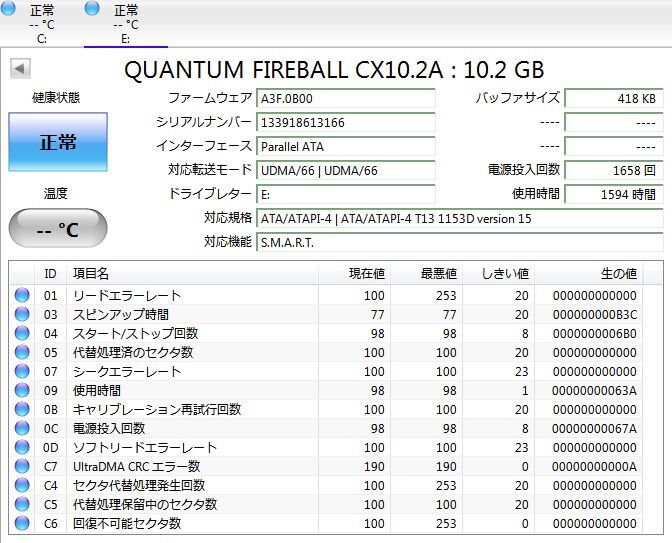Click status icon for 0D ソフトリードエラーレート
This screenshot has height=543, width=672.
[22, 447]
